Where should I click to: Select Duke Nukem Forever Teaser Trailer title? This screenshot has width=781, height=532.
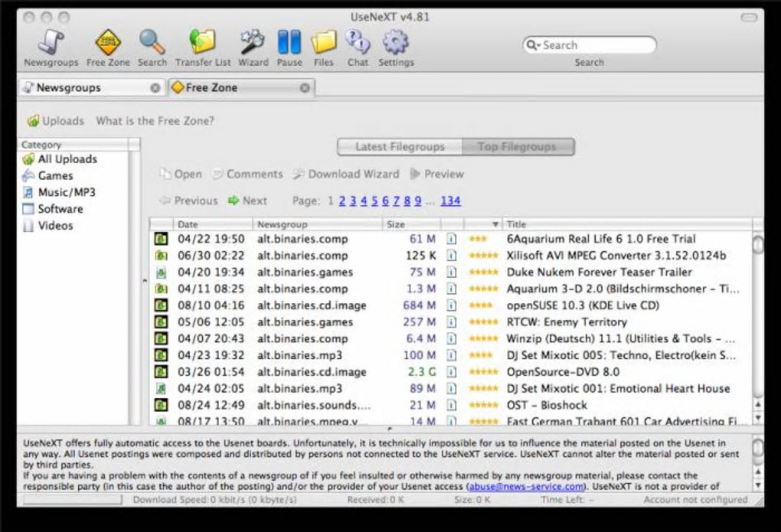click(600, 273)
